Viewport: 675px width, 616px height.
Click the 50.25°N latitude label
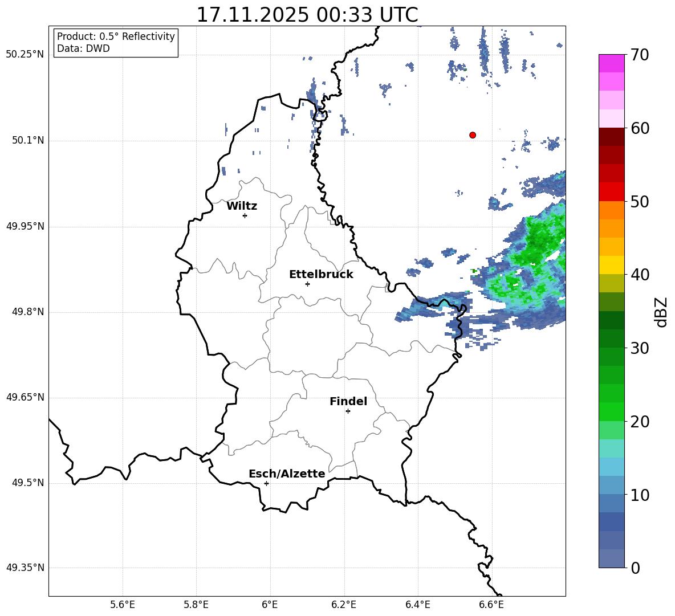25,55
